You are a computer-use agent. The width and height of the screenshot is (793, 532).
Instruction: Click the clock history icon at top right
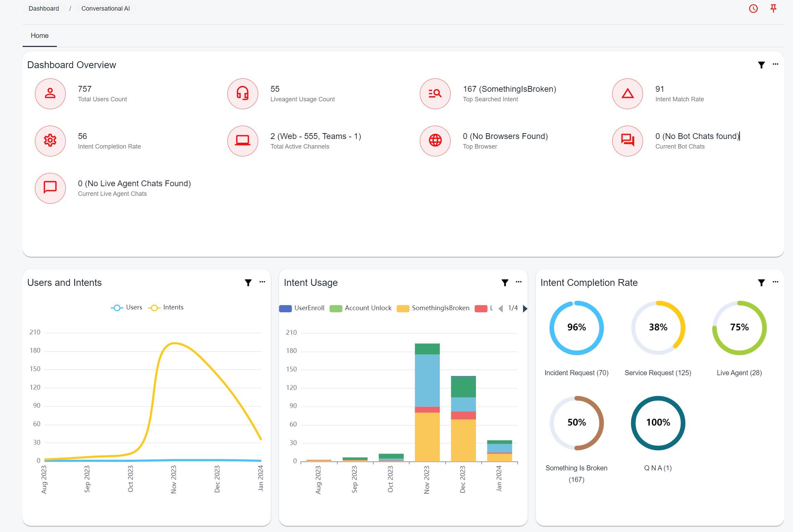753,9
